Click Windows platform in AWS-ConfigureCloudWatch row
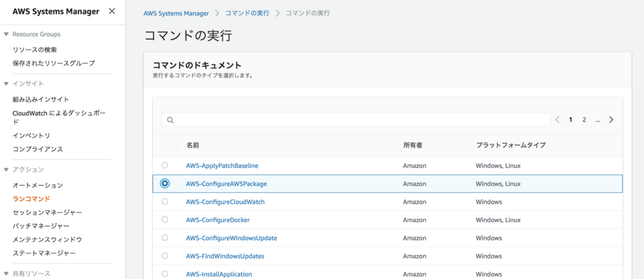The height and width of the screenshot is (279, 644). point(489,202)
